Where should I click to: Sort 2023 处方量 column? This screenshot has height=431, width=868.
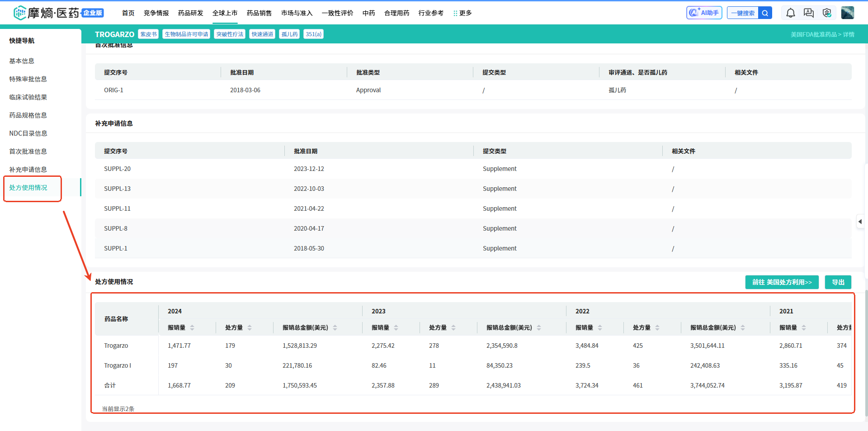coord(453,327)
